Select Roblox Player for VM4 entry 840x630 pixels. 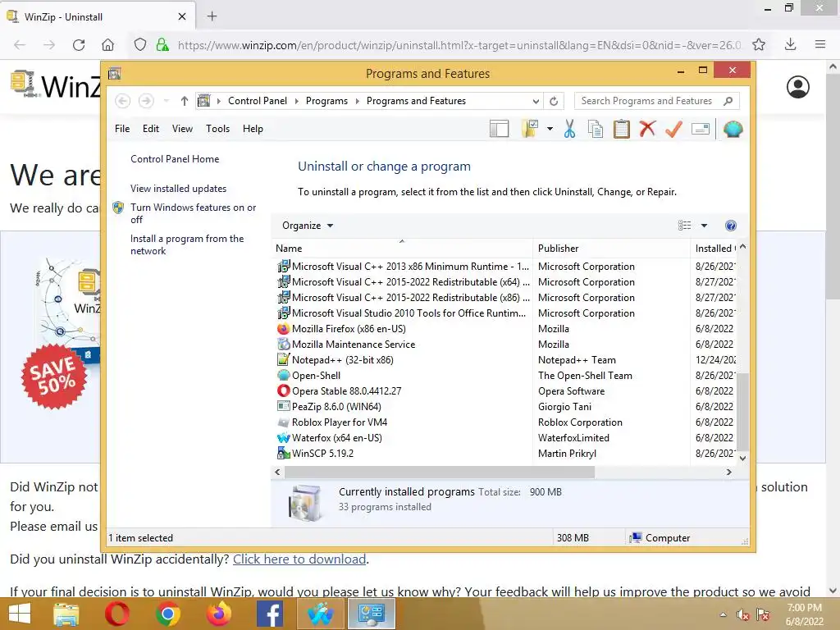tap(339, 422)
